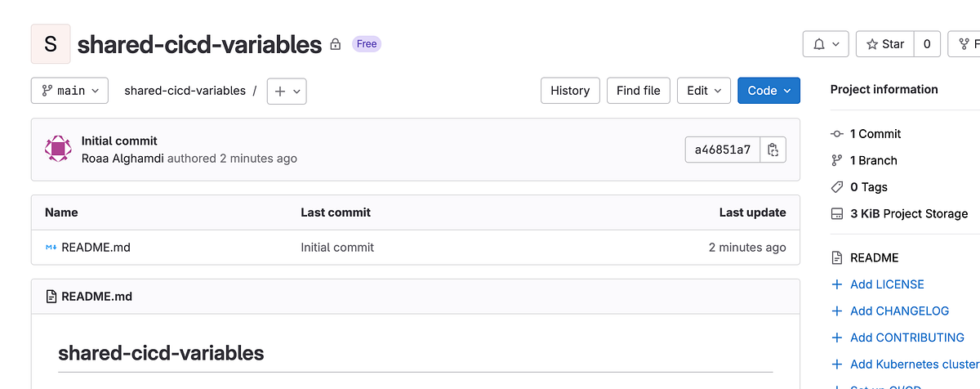Open the notification bell settings dropdown
This screenshot has height=389, width=980.
pos(826,44)
